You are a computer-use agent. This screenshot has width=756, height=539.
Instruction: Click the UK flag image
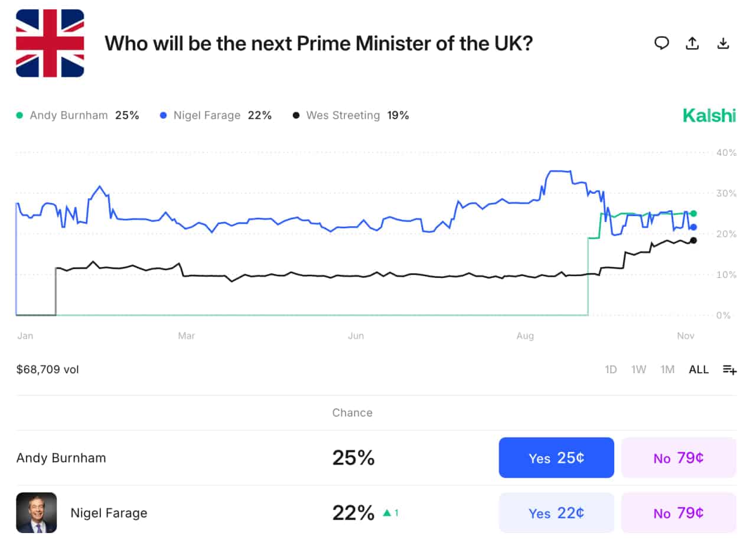50,44
